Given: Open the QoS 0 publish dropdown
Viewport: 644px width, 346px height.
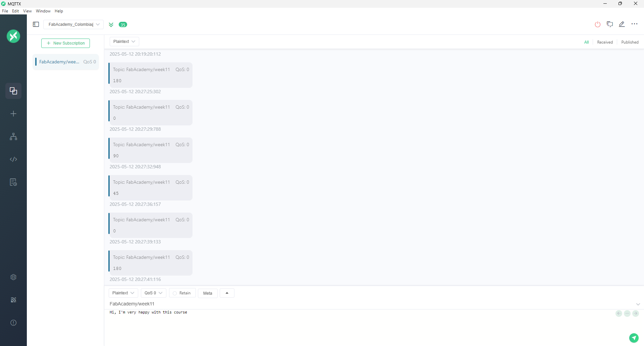Looking at the screenshot, I should click(x=154, y=293).
